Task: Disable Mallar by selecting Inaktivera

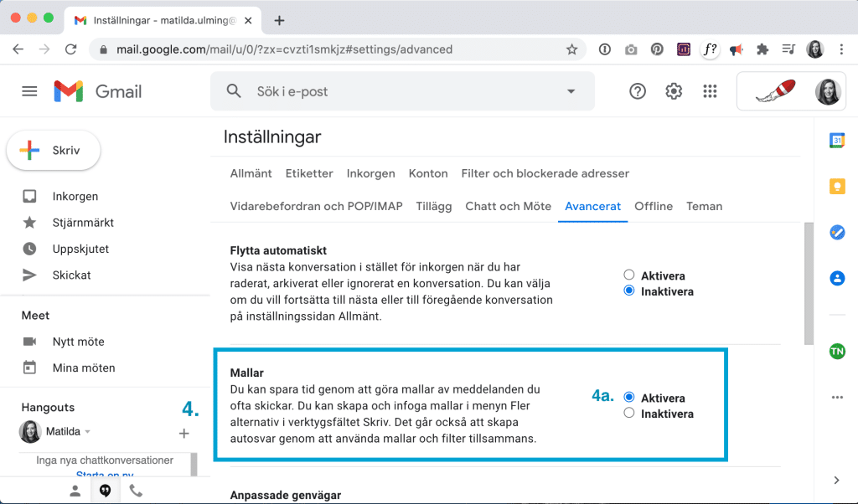Action: point(630,413)
